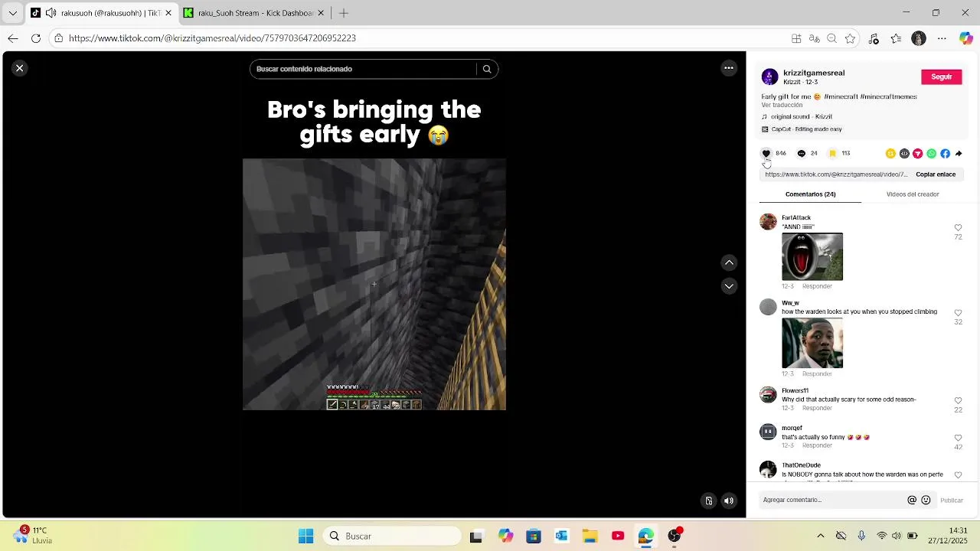Click the yellow repost share icon

point(890,153)
